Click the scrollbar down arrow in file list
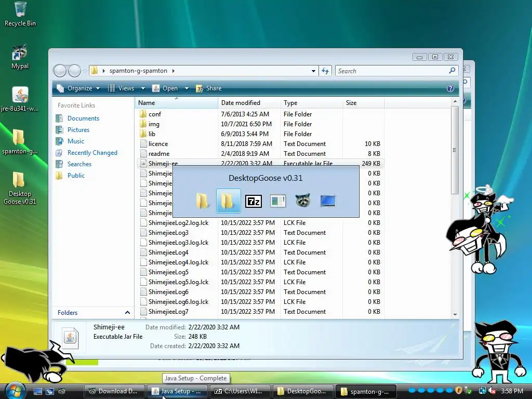The image size is (532, 399). (455, 314)
